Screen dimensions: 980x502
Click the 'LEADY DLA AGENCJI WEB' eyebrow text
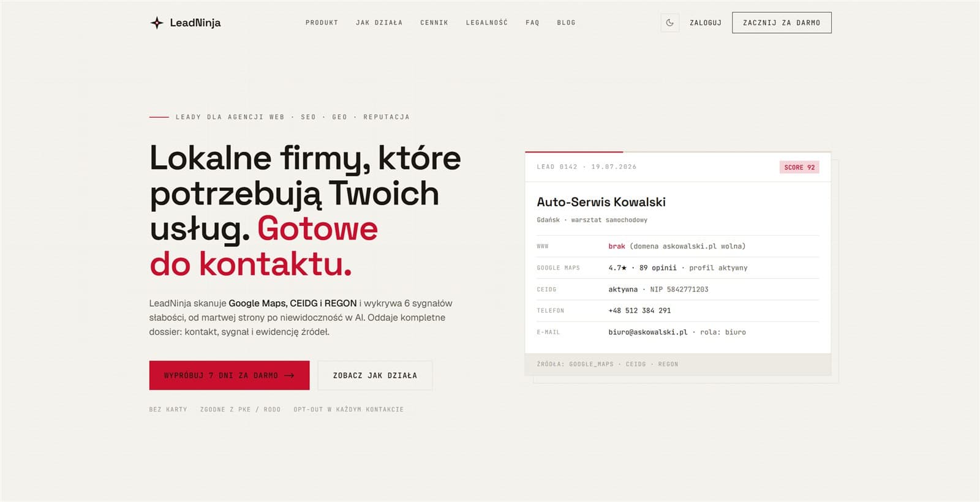(x=230, y=117)
